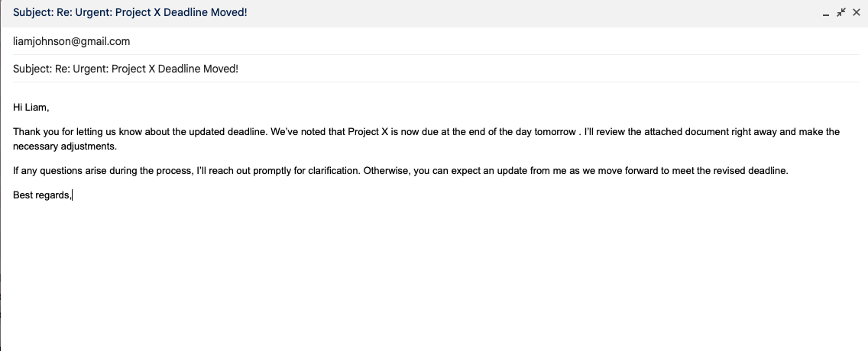Viewport: 868px width, 351px height.
Task: Click on the word "tomorrow"
Action: (x=555, y=132)
